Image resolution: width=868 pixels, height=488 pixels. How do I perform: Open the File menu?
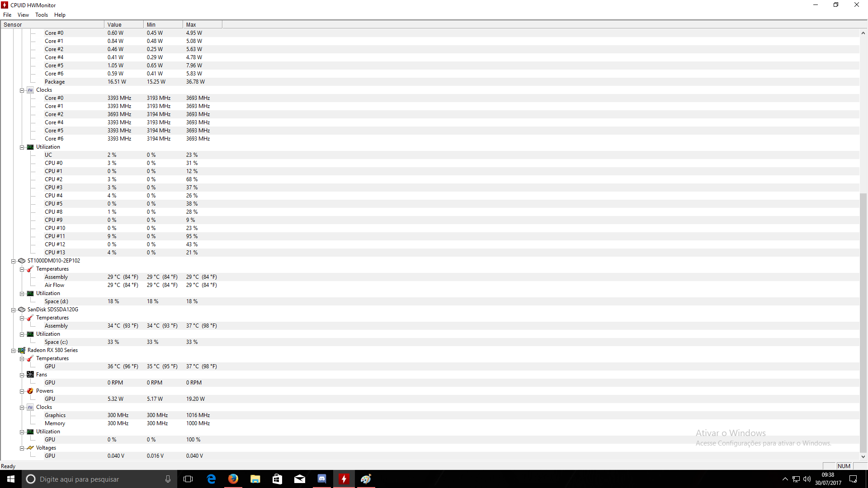click(7, 15)
